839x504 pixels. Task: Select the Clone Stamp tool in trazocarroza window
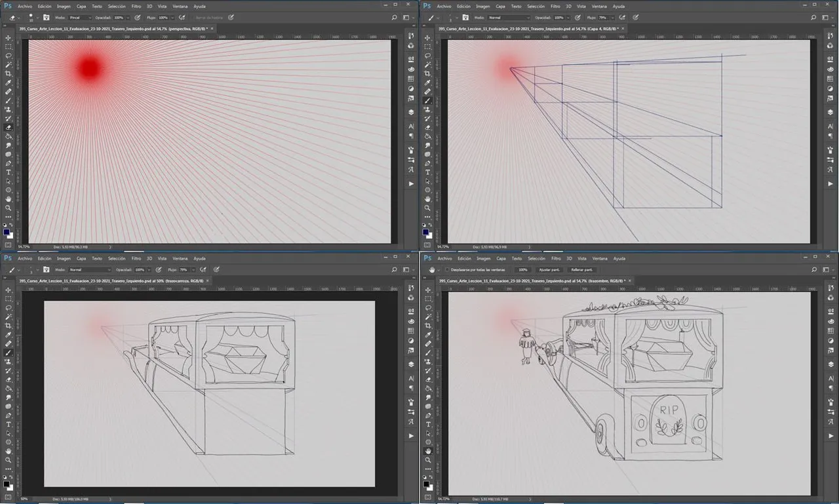coord(9,361)
